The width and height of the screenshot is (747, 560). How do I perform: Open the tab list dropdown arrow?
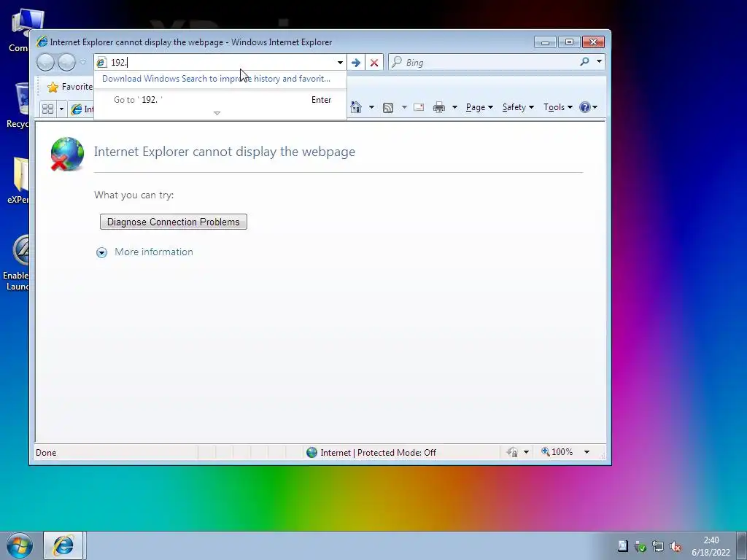point(61,109)
